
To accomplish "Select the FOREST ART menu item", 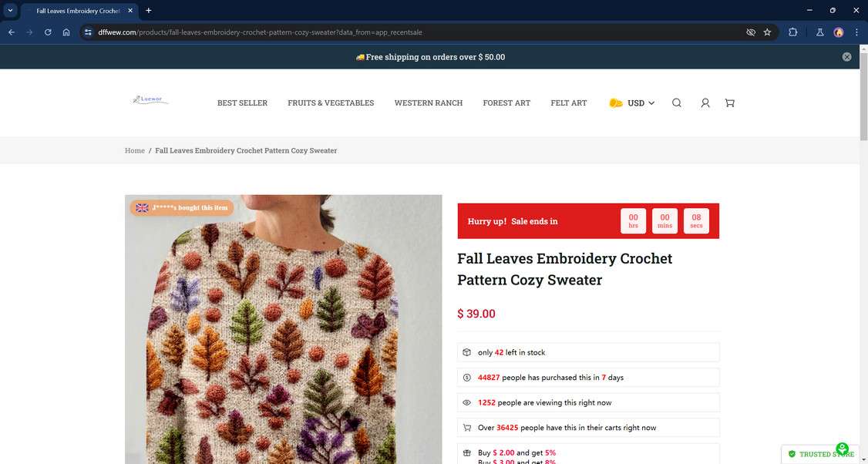I will click(x=506, y=103).
